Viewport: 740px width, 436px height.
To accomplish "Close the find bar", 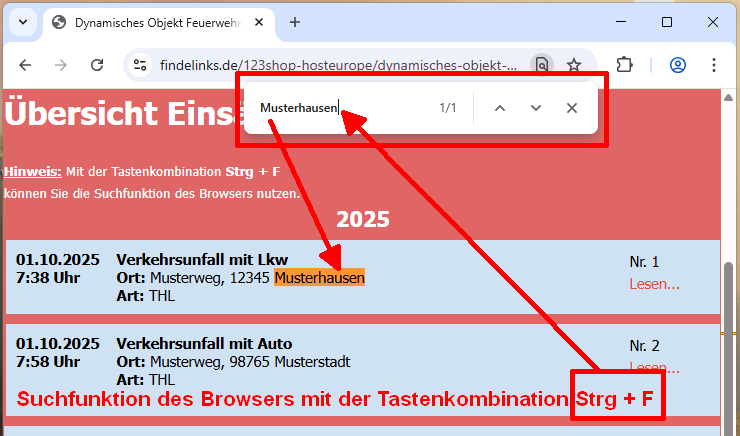I will click(572, 108).
